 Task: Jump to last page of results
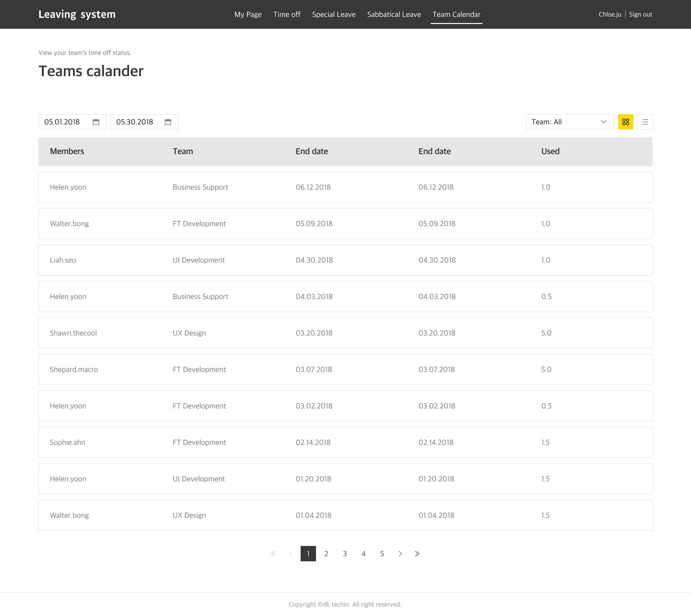[x=417, y=554]
